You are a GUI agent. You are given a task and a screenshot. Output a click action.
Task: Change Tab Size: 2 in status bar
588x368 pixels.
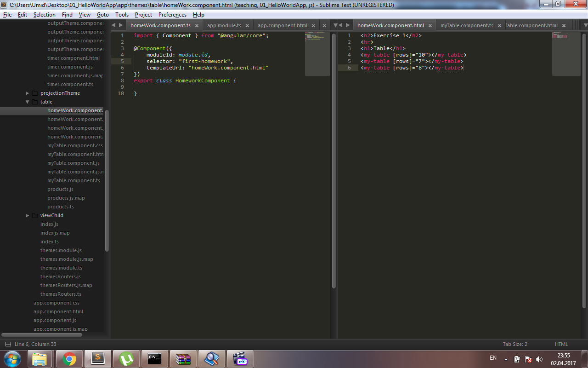point(515,344)
